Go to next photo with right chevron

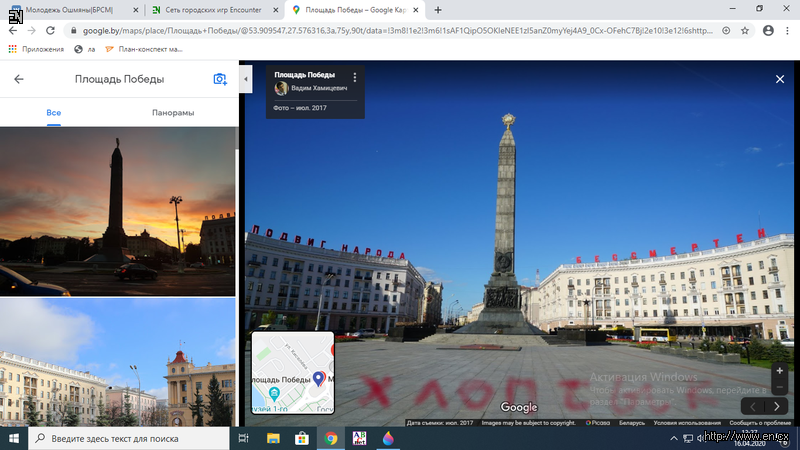coord(779,406)
